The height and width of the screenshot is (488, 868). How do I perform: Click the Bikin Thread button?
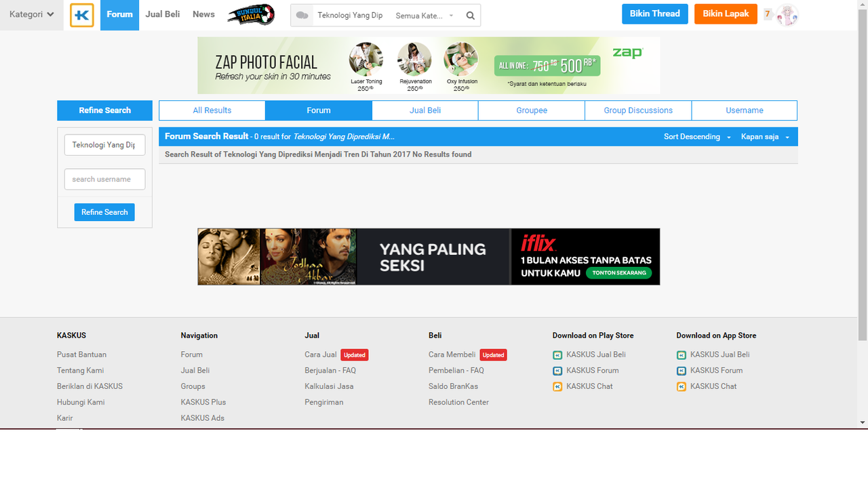coord(655,14)
